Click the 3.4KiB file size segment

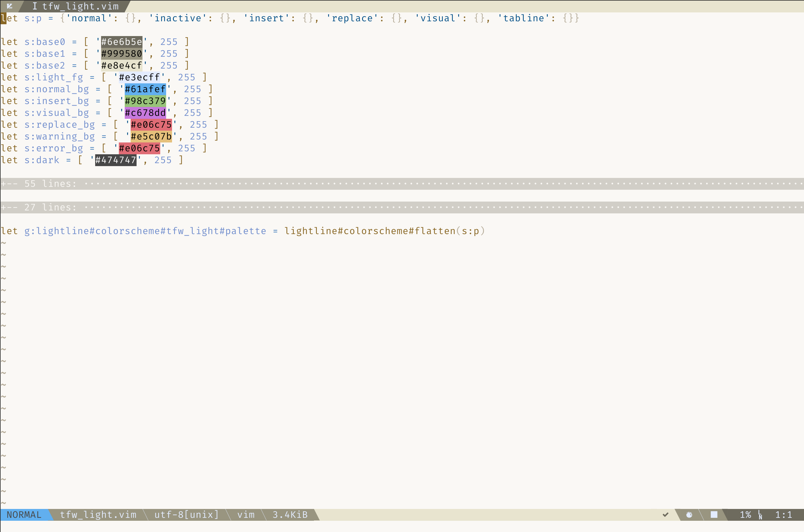(290, 514)
